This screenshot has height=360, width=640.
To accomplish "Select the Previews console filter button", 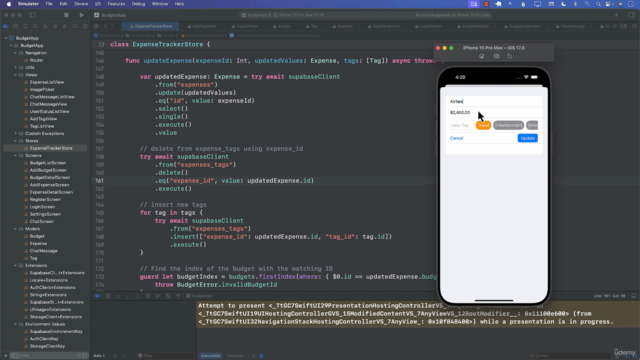I will [235, 356].
